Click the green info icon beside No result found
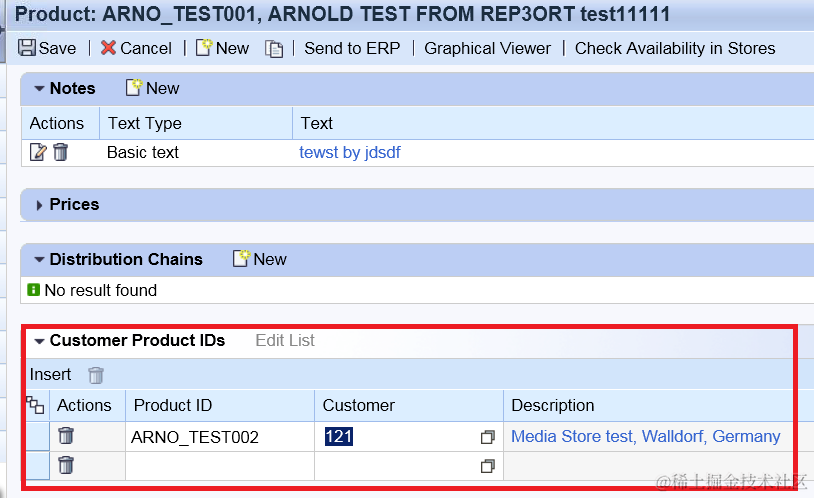 point(33,290)
